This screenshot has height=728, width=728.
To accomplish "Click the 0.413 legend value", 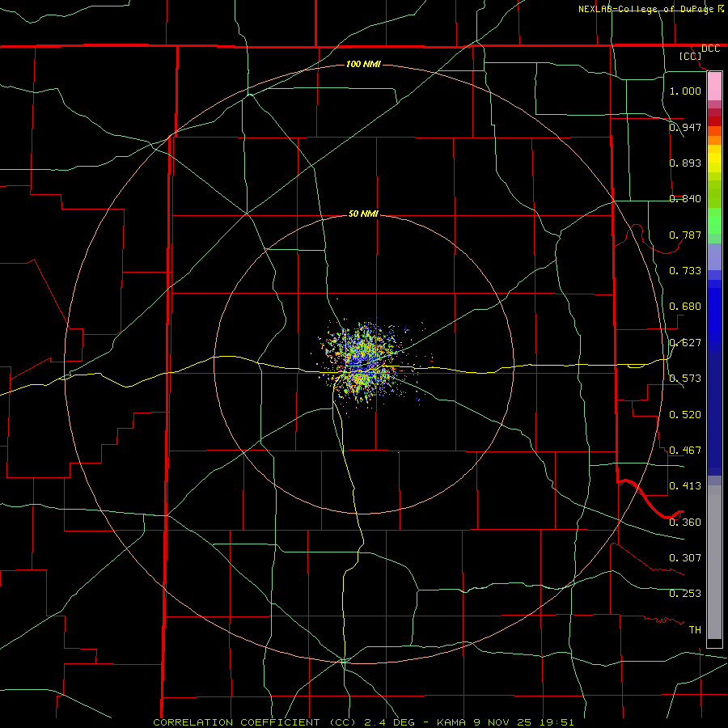I will (685, 485).
